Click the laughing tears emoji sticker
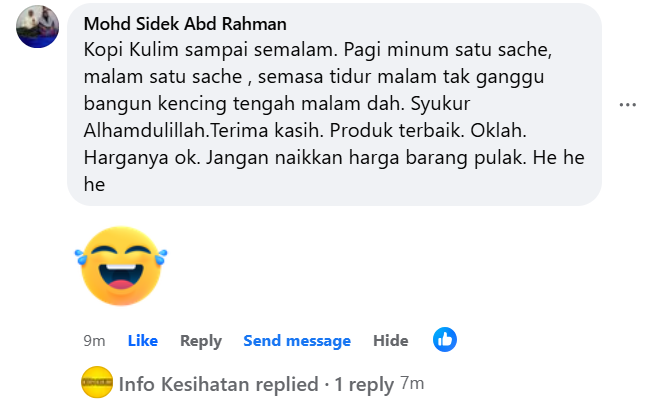 point(121,266)
